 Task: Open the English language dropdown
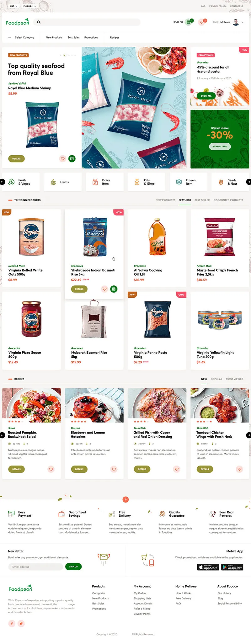[29, 6]
